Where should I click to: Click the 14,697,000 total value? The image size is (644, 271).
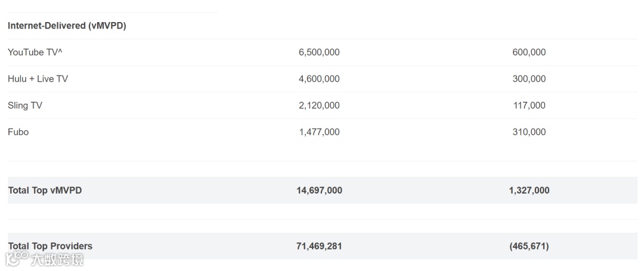pos(319,191)
